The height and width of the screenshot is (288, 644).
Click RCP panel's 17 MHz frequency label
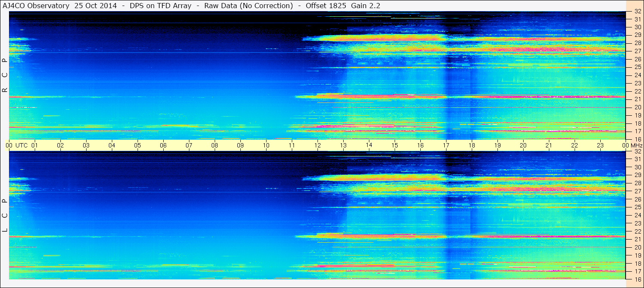coord(638,131)
